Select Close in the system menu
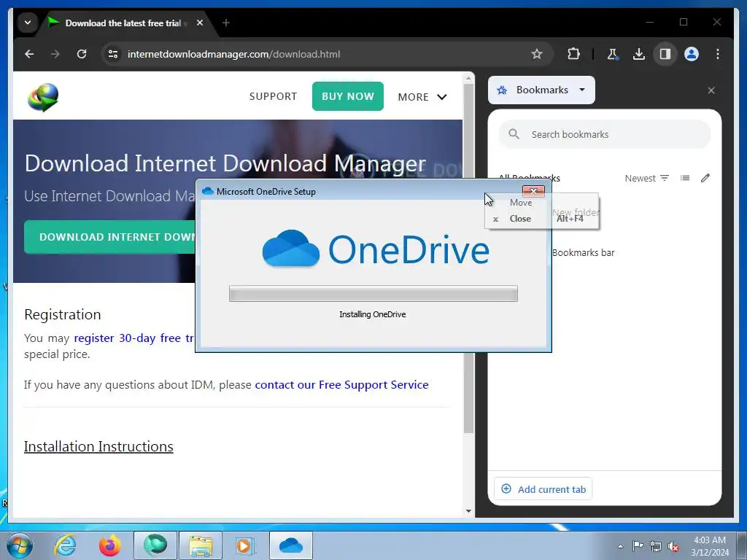Image resolution: width=747 pixels, height=560 pixels. coord(519,219)
